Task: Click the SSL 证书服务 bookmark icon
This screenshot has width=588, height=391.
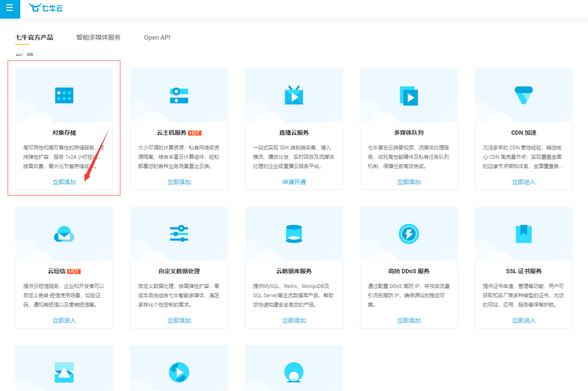Action: (x=524, y=234)
